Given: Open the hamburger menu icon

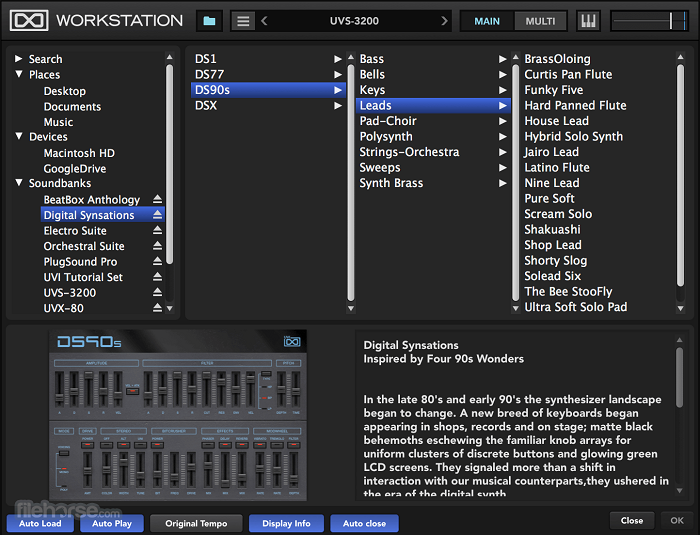Looking at the screenshot, I should [243, 20].
